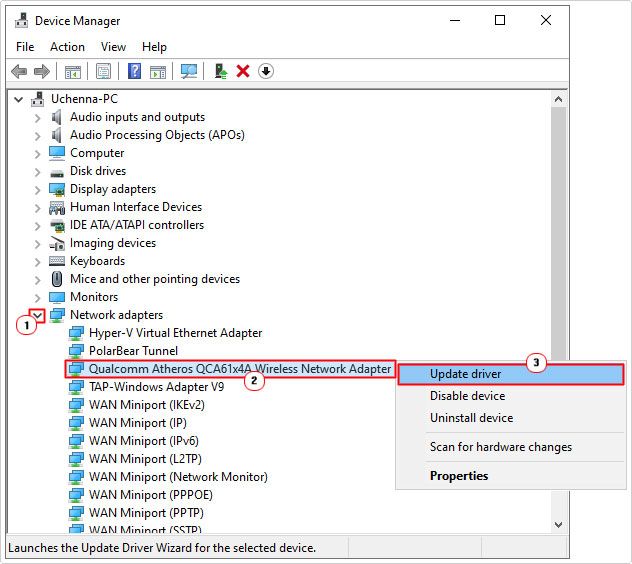Viewport: 632px width, 564px height.
Task: Toggle the action pane toolbar icon
Action: tap(158, 71)
